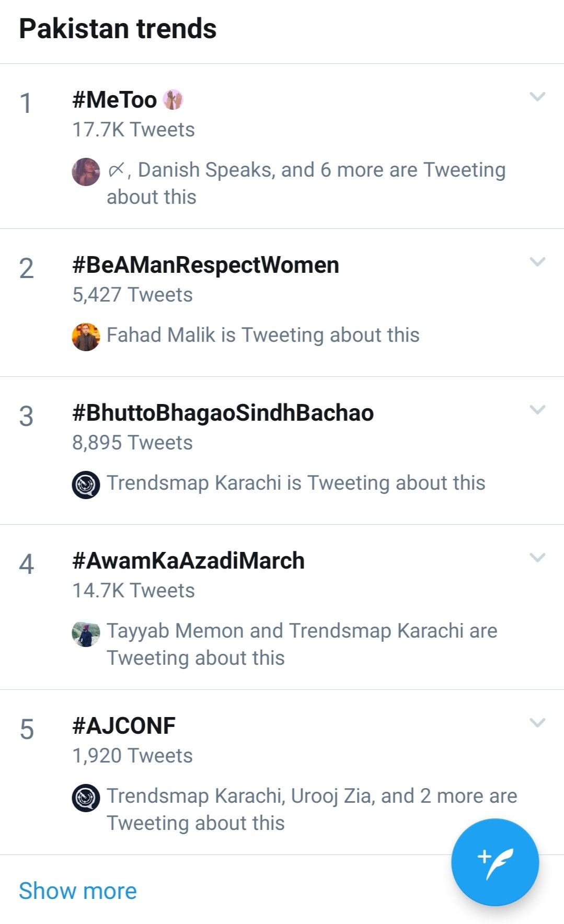Open Tayyab Memon's profile picture
The image size is (564, 924).
(x=86, y=633)
